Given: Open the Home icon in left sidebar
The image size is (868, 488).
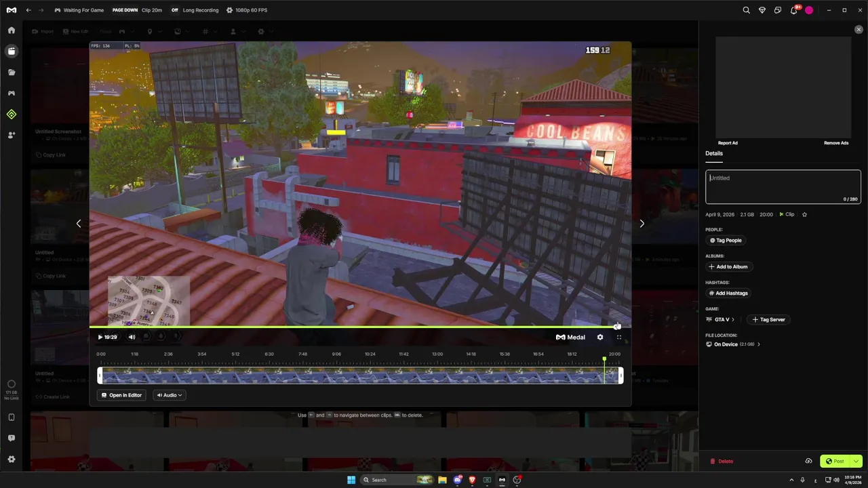Looking at the screenshot, I should 12,30.
